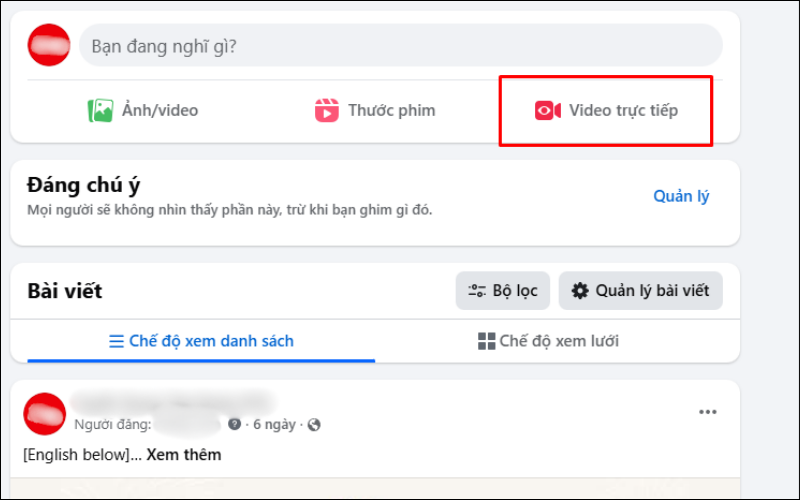Click the "Người đăng:" label
The image size is (800, 500).
coord(113,424)
